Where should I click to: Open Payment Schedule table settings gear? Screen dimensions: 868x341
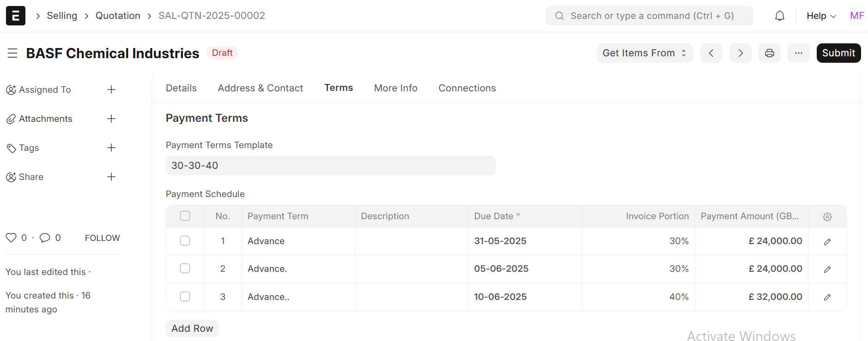coord(827,216)
